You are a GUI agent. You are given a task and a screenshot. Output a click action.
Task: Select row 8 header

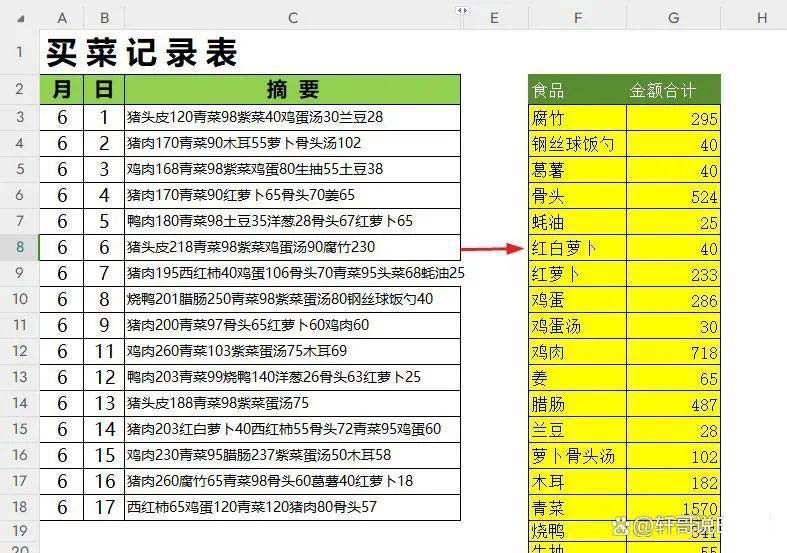click(x=19, y=246)
